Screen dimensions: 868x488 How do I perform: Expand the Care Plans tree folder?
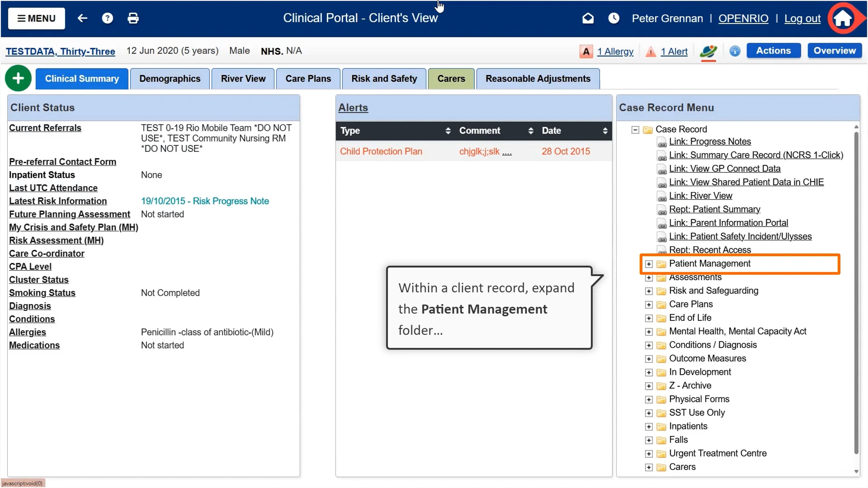(649, 305)
